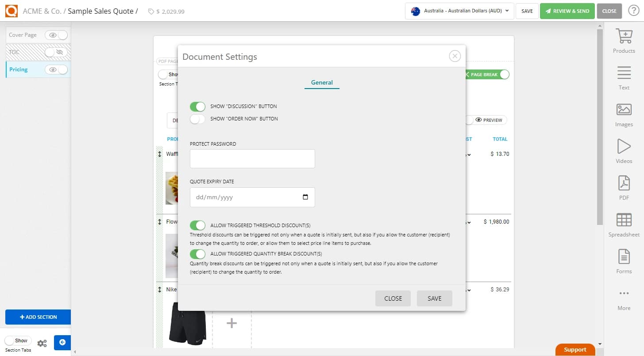Click inside the Protect Password field

click(252, 159)
